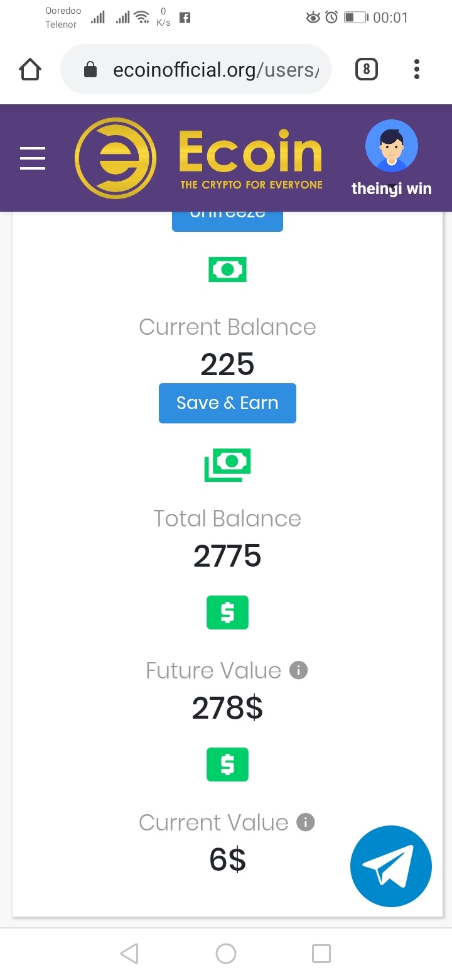This screenshot has height=980, width=452.
Task: Go to browser home page icon
Action: pos(30,69)
